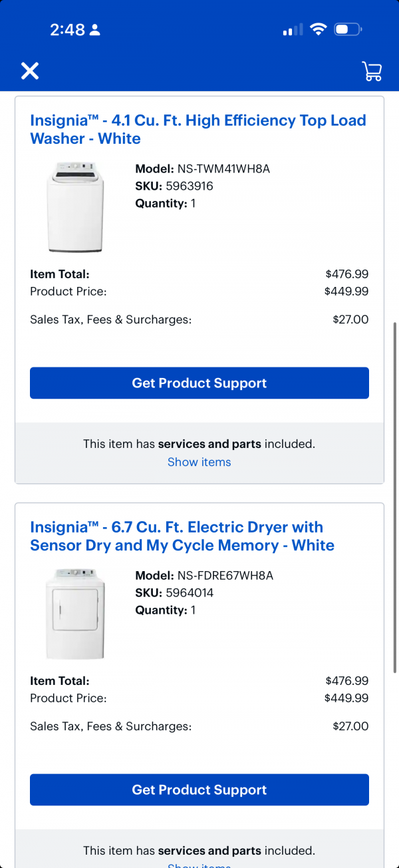Tap the dryer Sales Tax amount $27.00
The image size is (399, 868).
(350, 726)
